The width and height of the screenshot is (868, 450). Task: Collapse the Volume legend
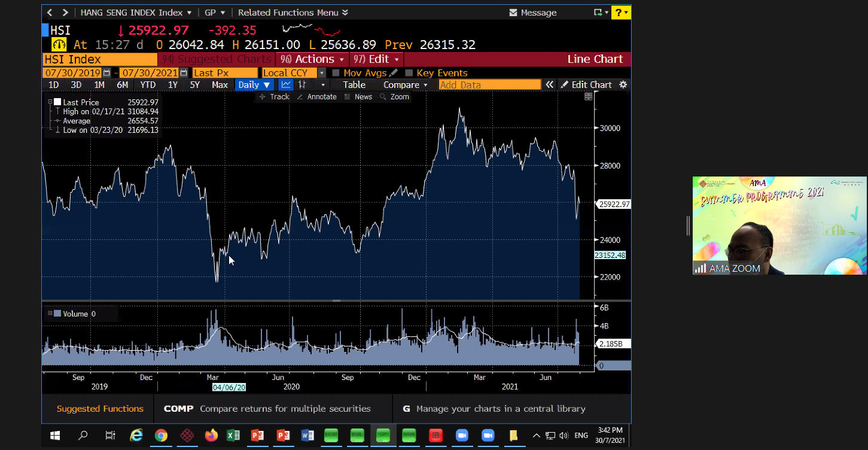pos(50,313)
